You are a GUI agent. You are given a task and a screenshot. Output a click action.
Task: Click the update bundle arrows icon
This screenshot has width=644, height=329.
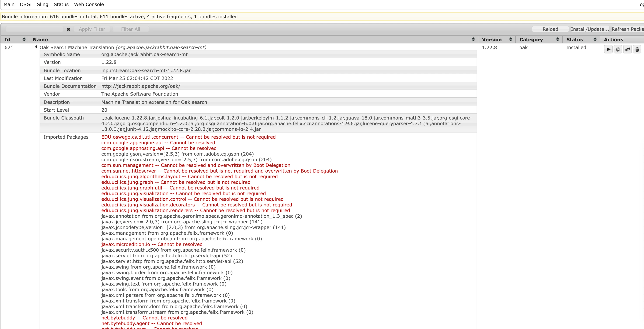[627, 50]
